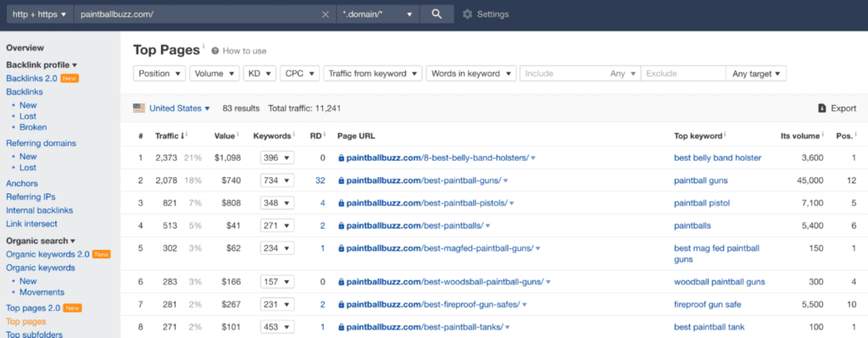Open the CPC filter dropdown
This screenshot has height=338, width=868.
click(299, 74)
